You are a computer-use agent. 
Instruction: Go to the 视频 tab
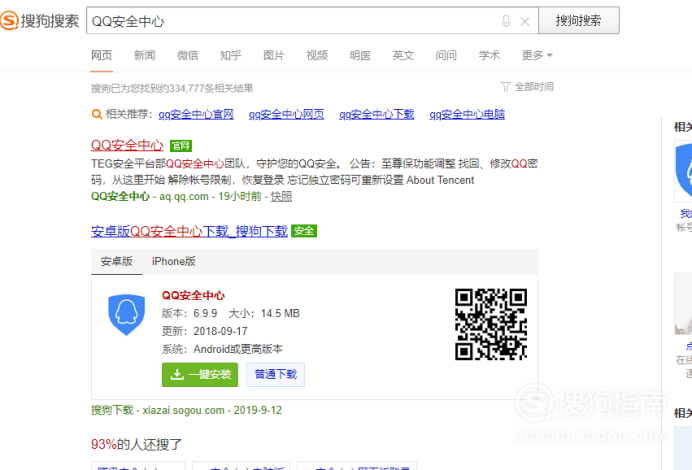[x=317, y=55]
